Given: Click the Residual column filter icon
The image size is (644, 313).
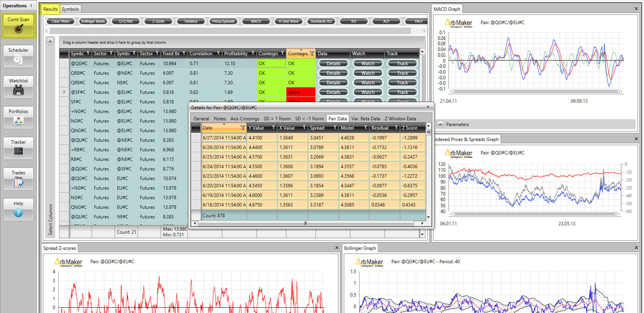Looking at the screenshot, I should [396, 128].
